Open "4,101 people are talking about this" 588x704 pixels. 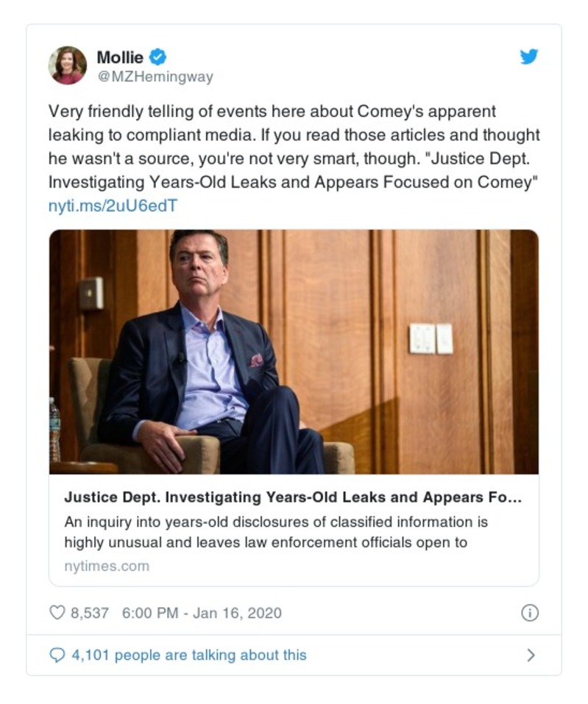pos(188,655)
